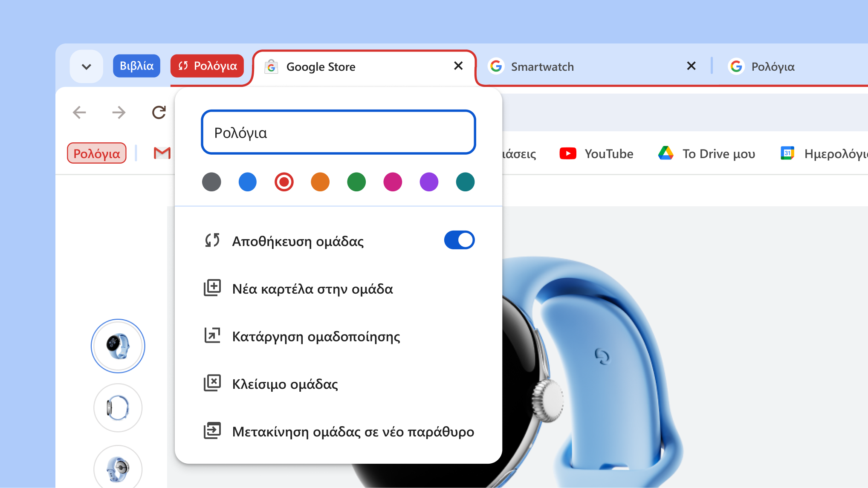Click the 'Βιβλία' tab group label
The image size is (868, 488).
tap(136, 66)
